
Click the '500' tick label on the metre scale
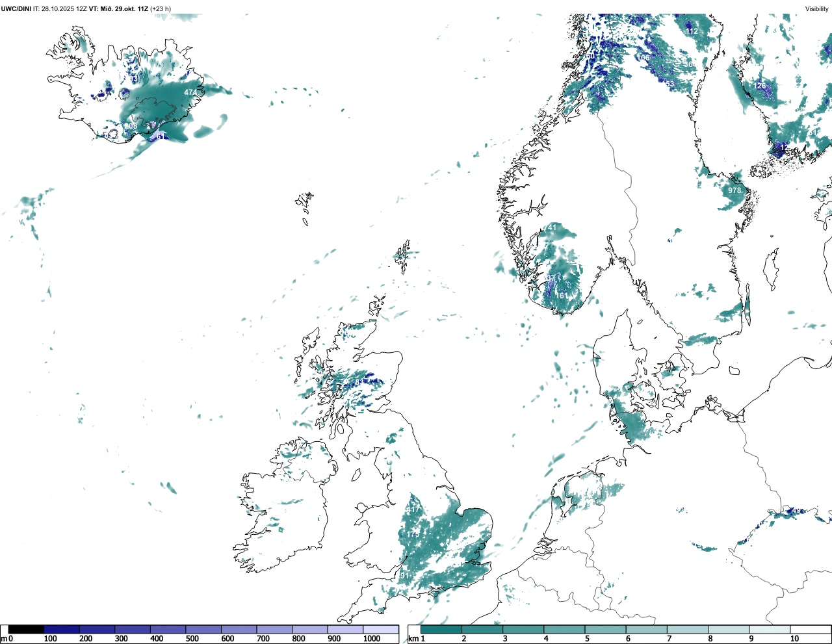tap(192, 639)
